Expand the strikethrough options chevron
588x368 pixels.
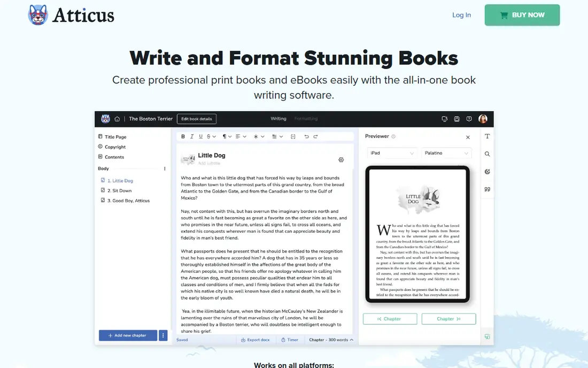click(214, 136)
